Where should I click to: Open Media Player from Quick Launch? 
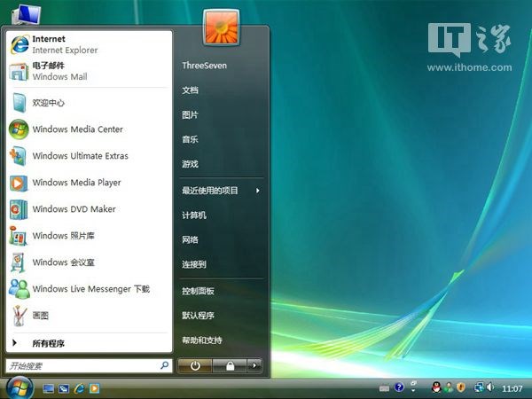click(x=94, y=388)
